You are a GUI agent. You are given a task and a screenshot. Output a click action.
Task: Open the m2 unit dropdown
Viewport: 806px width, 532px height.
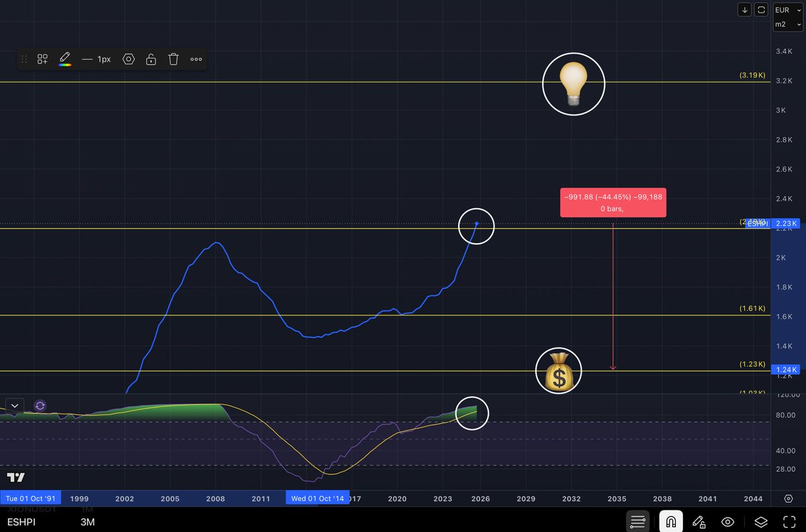[787, 24]
